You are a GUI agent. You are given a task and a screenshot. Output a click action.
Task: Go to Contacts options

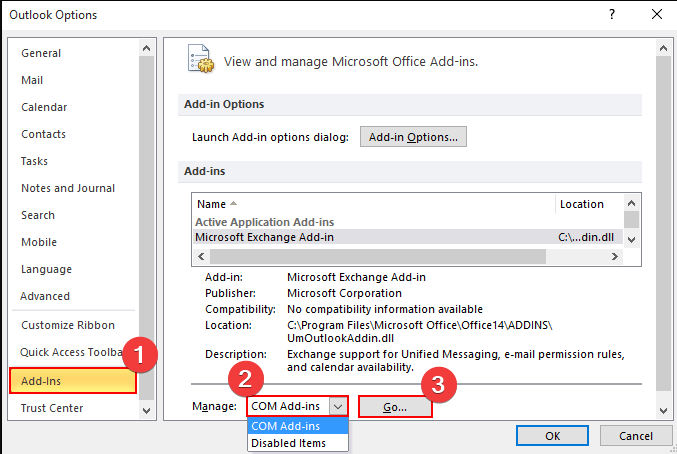[x=43, y=134]
